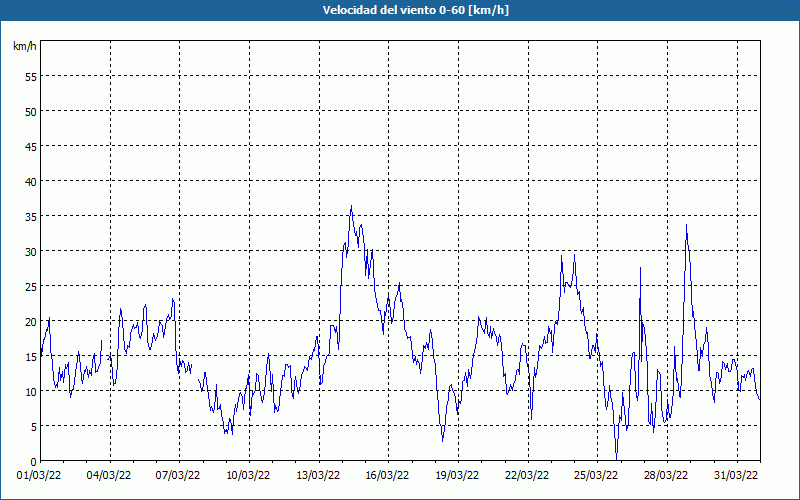Select the date label '04/03/22'

[109, 476]
